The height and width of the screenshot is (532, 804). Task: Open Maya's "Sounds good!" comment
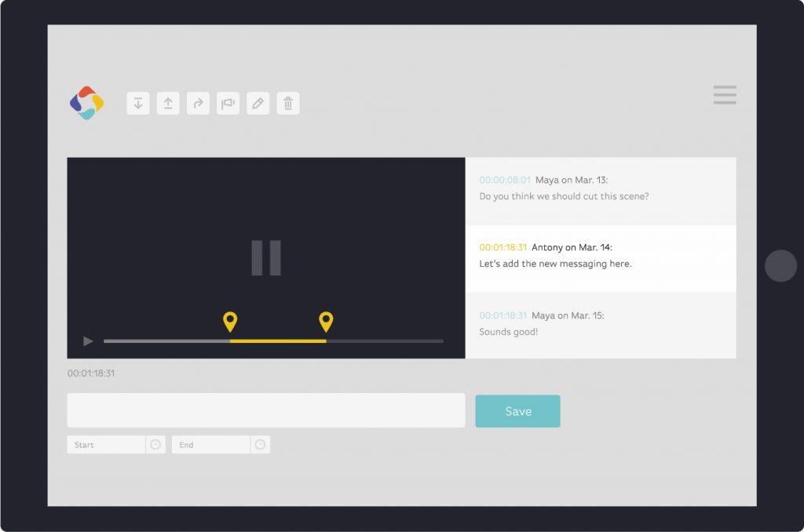[x=601, y=326]
